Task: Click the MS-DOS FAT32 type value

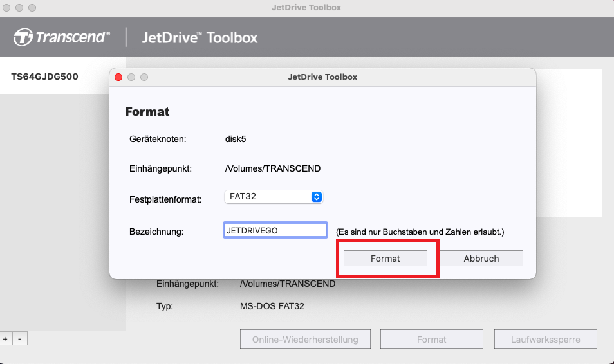Action: point(272,306)
